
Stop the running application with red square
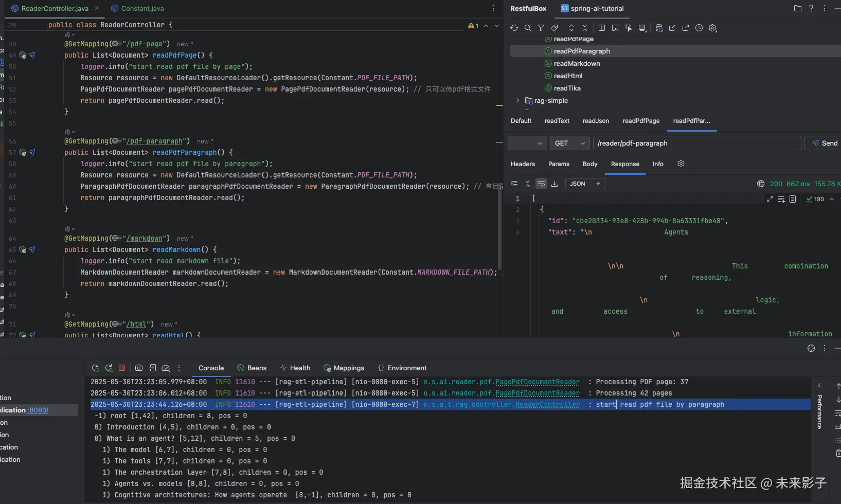click(122, 368)
